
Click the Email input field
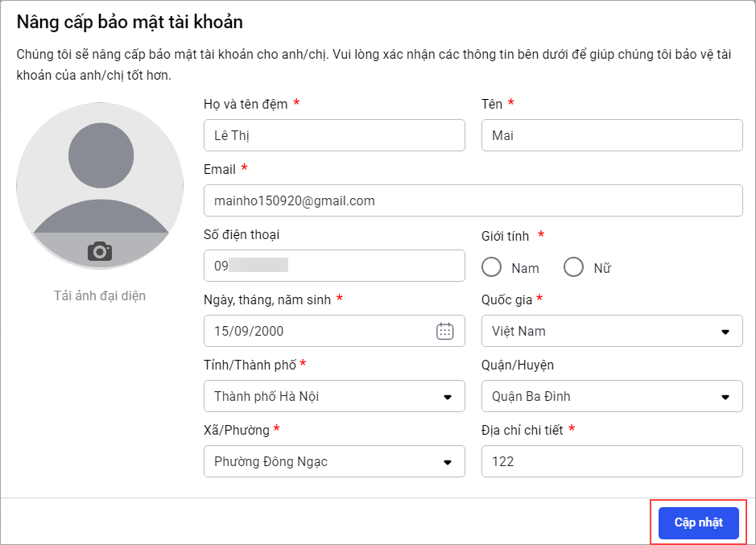tap(473, 200)
